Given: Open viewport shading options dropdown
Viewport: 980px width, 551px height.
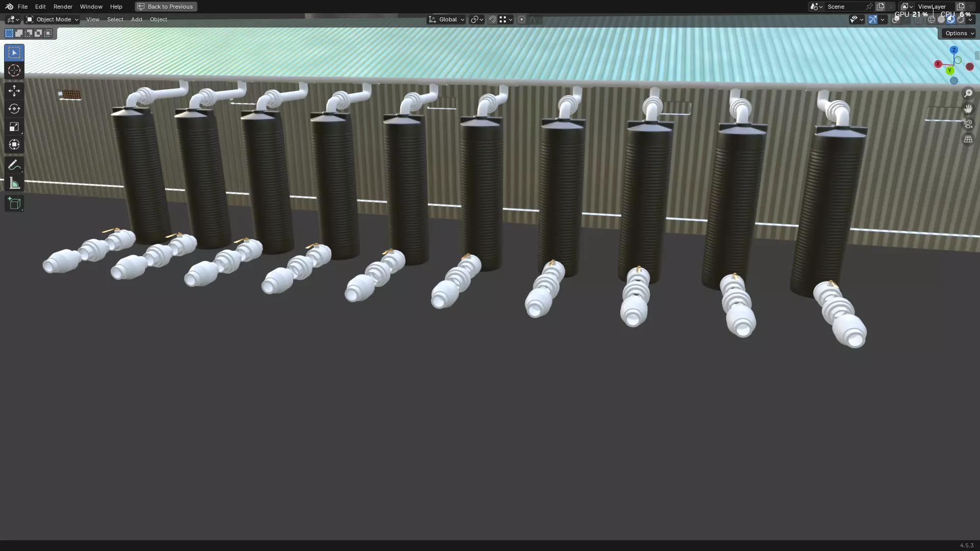Looking at the screenshot, I should [x=970, y=19].
